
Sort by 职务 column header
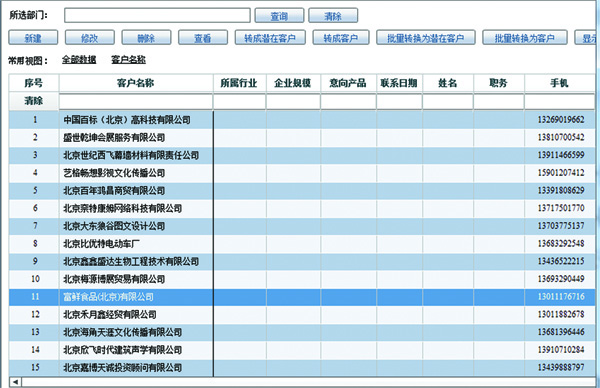tap(499, 83)
